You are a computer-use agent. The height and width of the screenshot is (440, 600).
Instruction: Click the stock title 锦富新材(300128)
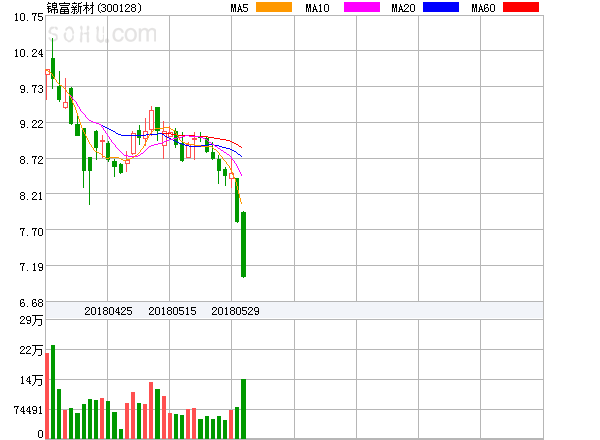94,8
